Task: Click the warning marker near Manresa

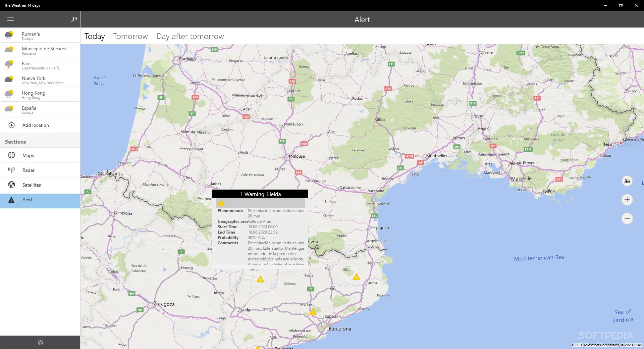Action: tap(313, 312)
